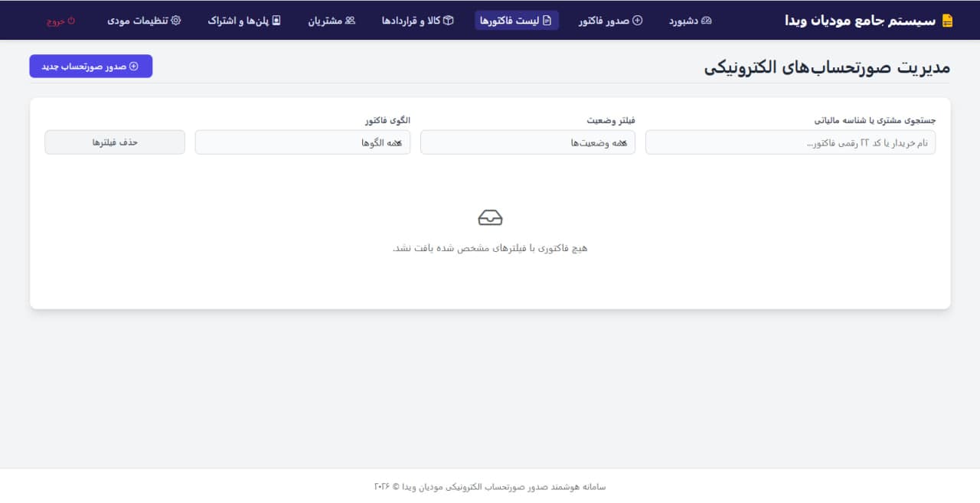
Task: Click the box icon beside کالا و قراردادها
Action: tap(449, 21)
